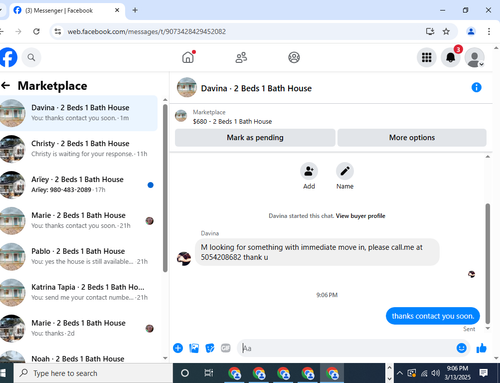Click the chat header house thumbnail

coord(187,87)
